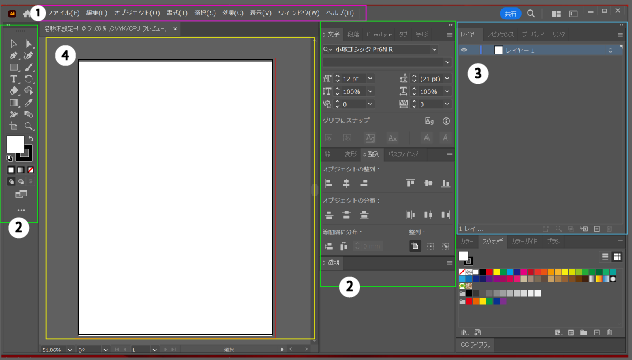Create new sublayer in Layers panel
632x360 pixels.
[584, 229]
